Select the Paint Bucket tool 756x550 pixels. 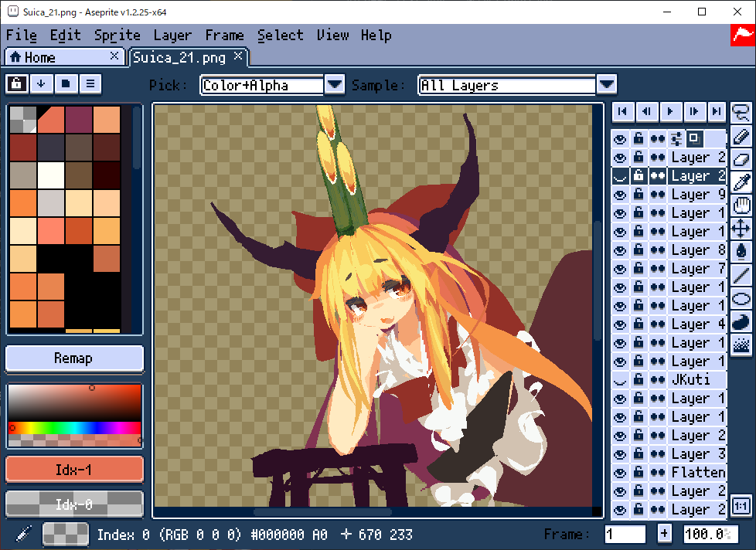pyautogui.click(x=741, y=252)
